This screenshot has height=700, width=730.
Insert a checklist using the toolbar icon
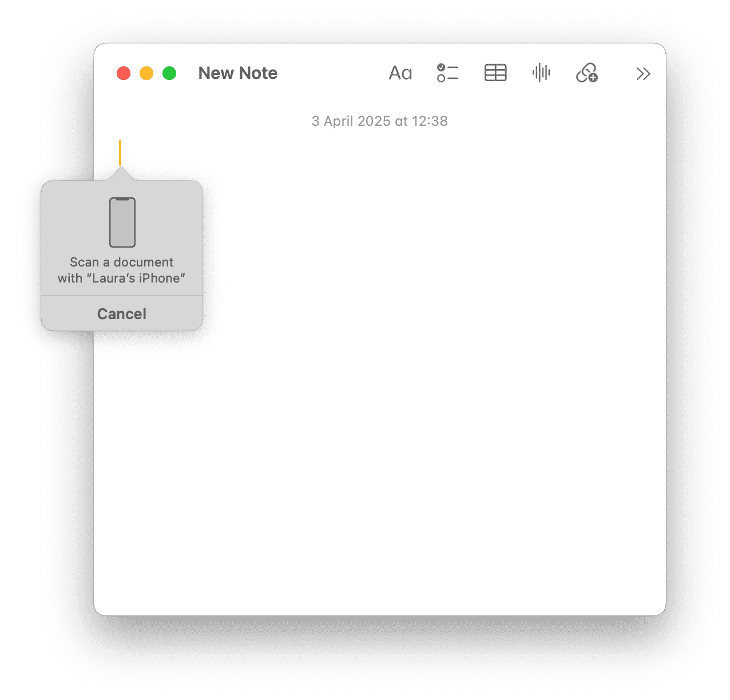[x=447, y=73]
